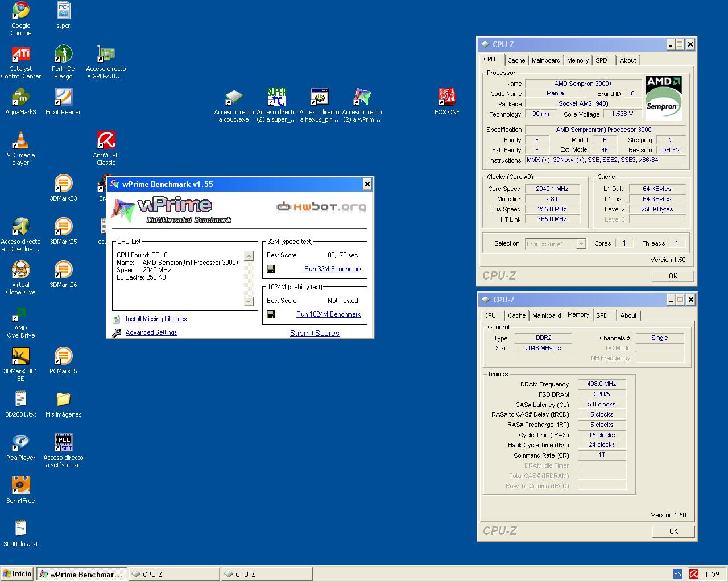728x582 pixels.
Task: Launch PCMark05 desktop icon
Action: coord(63,356)
